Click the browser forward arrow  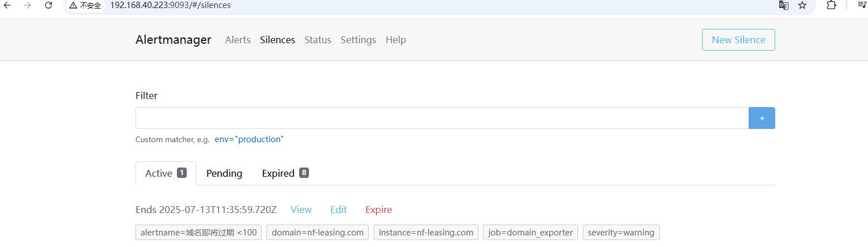(27, 5)
